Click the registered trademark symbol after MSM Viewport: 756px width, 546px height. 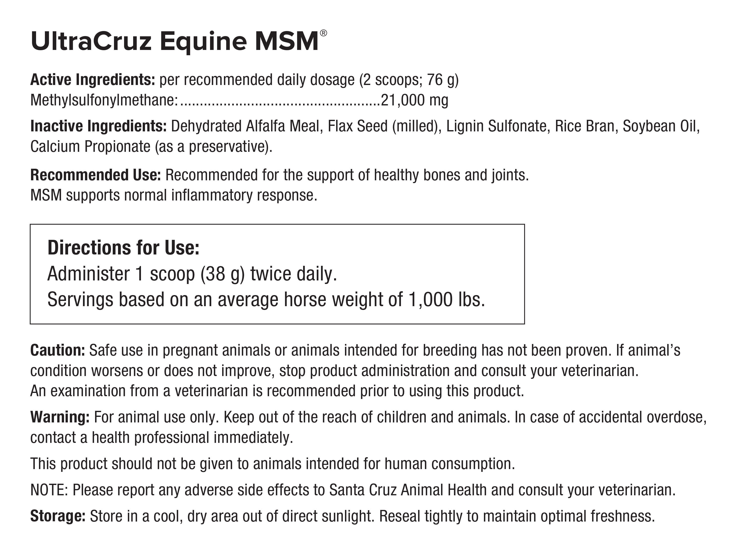(x=323, y=33)
